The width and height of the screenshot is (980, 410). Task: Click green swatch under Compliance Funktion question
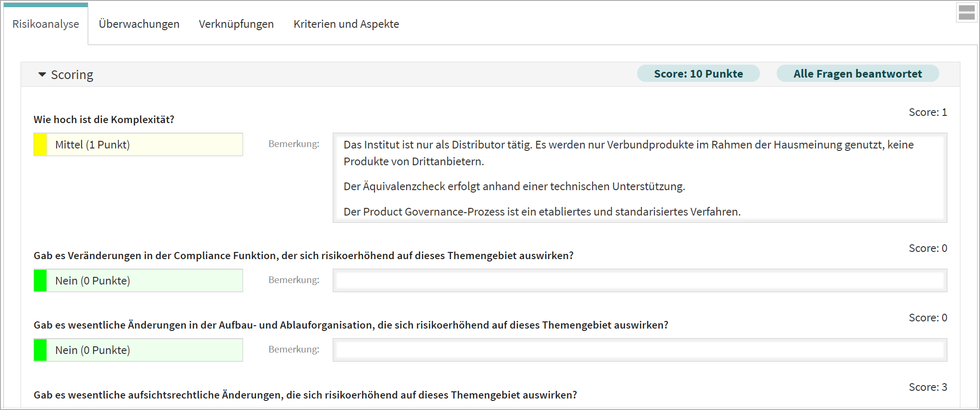coord(41,281)
